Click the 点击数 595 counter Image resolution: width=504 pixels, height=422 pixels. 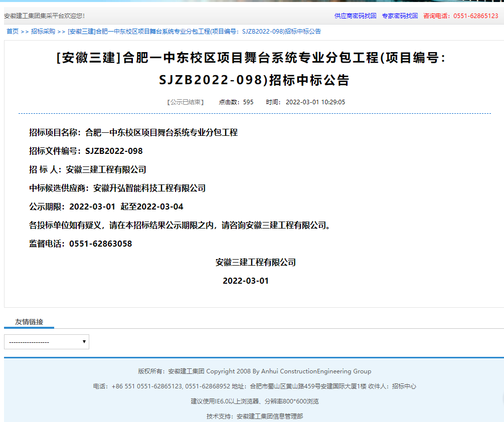click(236, 102)
